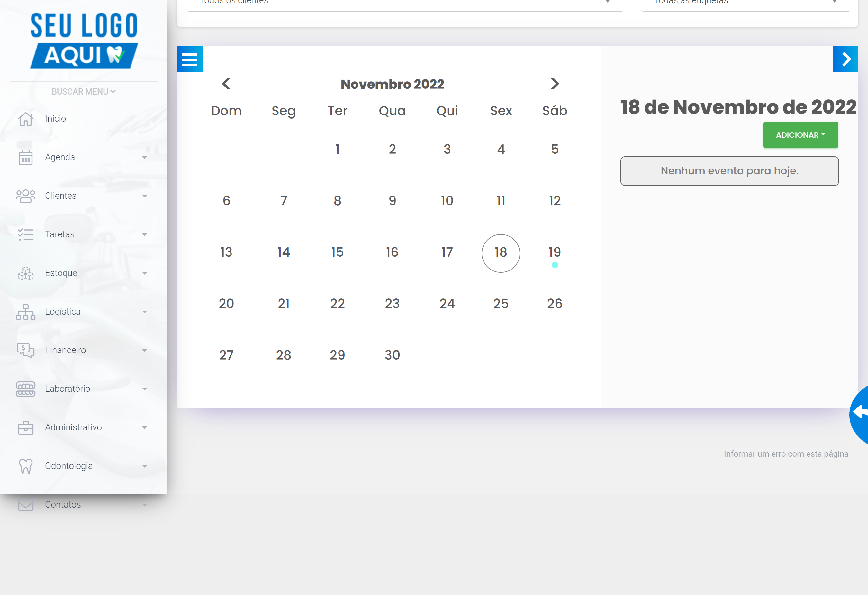Open the Clientes menu item
The image size is (868, 595).
pos(60,196)
